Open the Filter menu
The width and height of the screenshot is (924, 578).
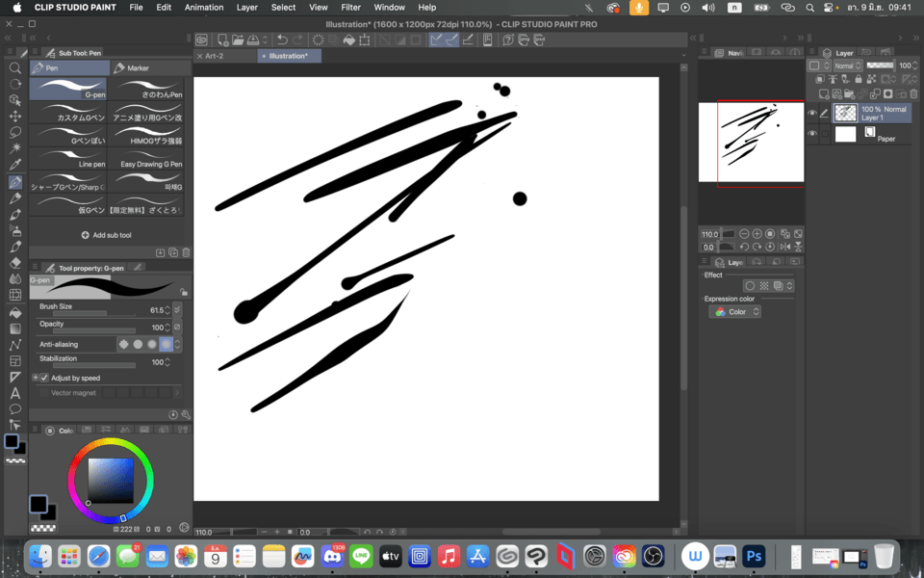tap(350, 8)
